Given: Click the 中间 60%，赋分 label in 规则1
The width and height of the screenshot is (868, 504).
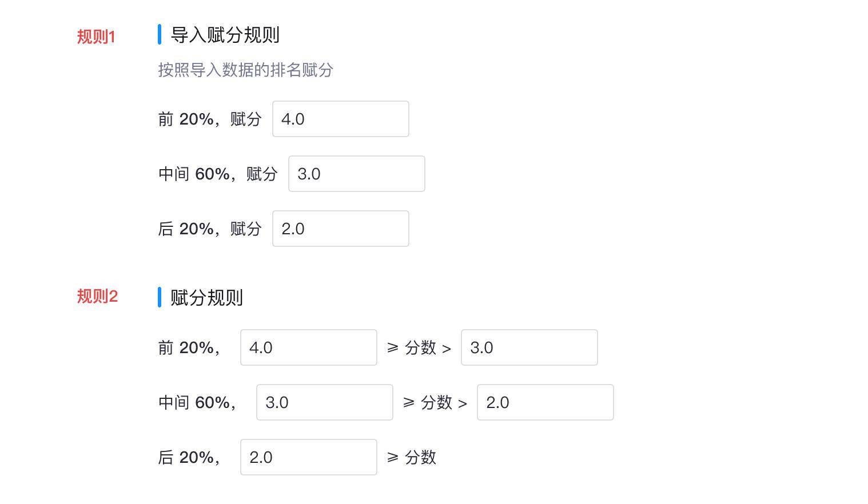Looking at the screenshot, I should click(x=218, y=174).
